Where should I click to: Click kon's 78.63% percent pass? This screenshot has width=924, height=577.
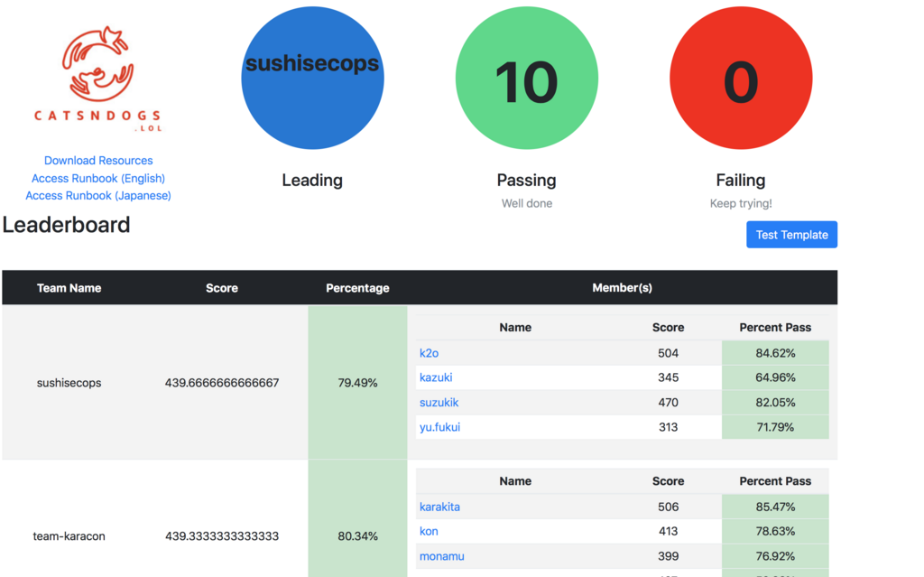(775, 531)
